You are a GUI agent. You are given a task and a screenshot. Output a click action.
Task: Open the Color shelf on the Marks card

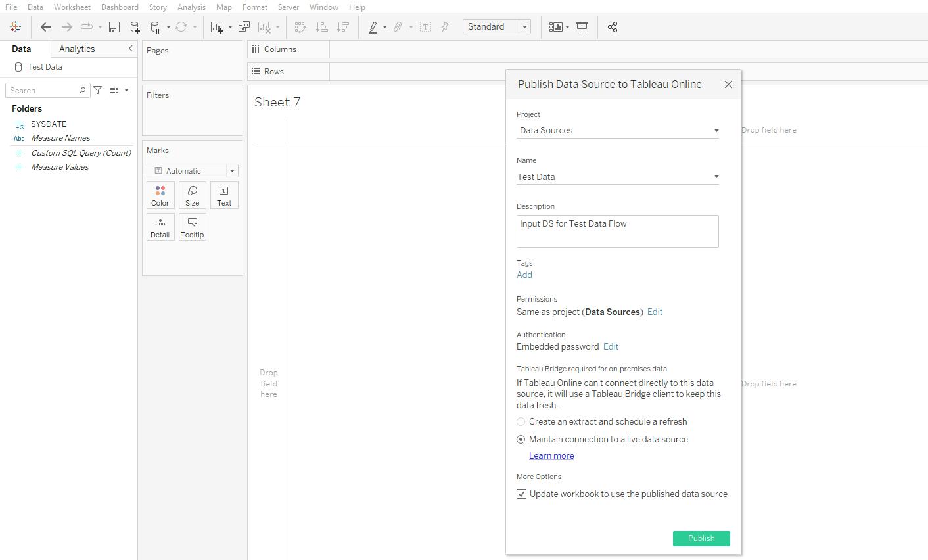click(160, 195)
